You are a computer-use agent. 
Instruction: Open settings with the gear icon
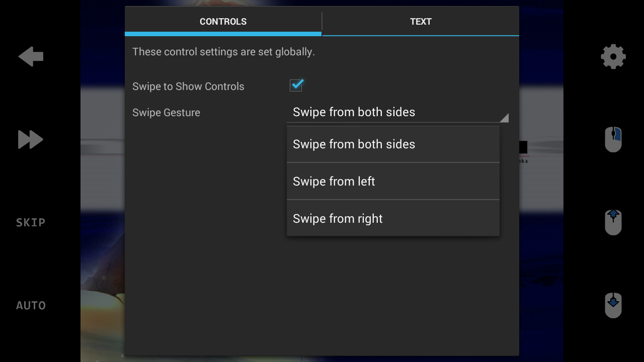pos(613,56)
